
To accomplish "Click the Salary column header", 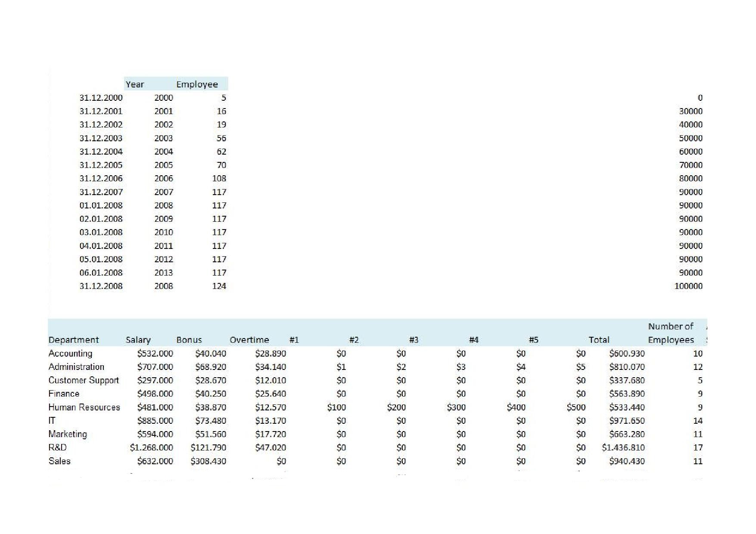I will pos(138,340).
